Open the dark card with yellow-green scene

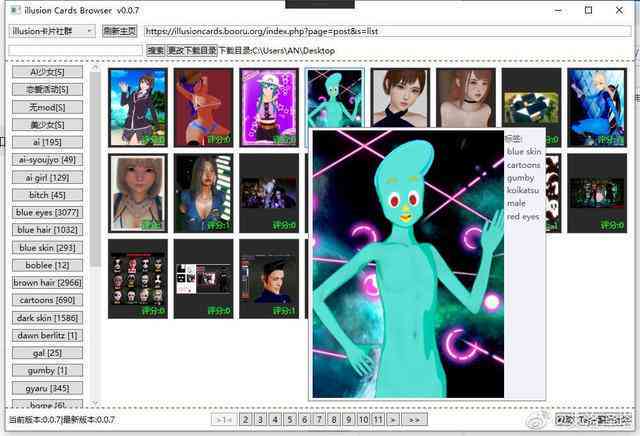(531, 98)
